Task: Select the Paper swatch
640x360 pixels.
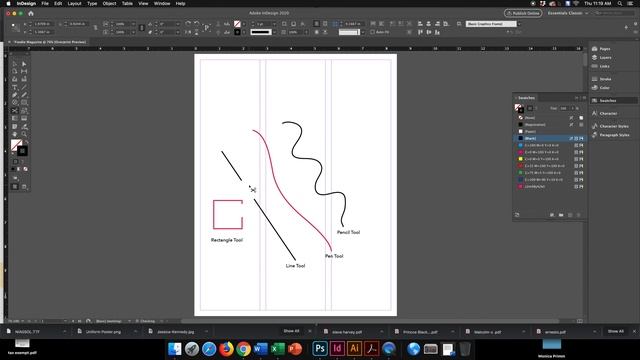Action: (549, 131)
